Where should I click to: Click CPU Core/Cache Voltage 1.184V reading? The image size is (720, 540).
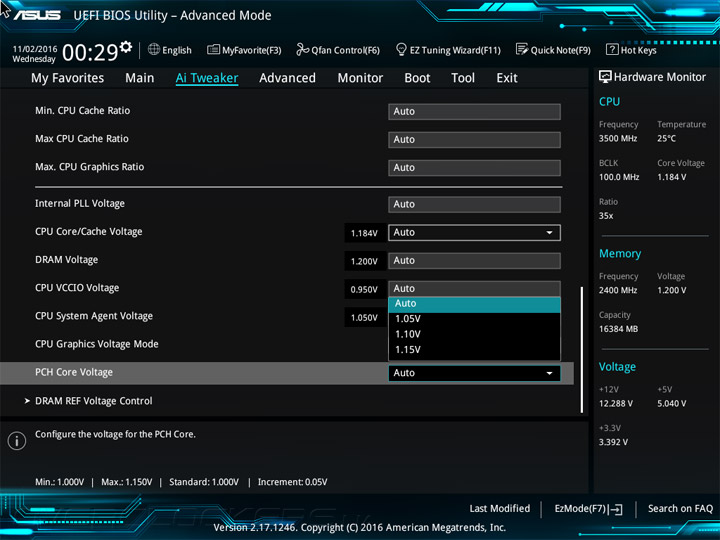pyautogui.click(x=364, y=233)
